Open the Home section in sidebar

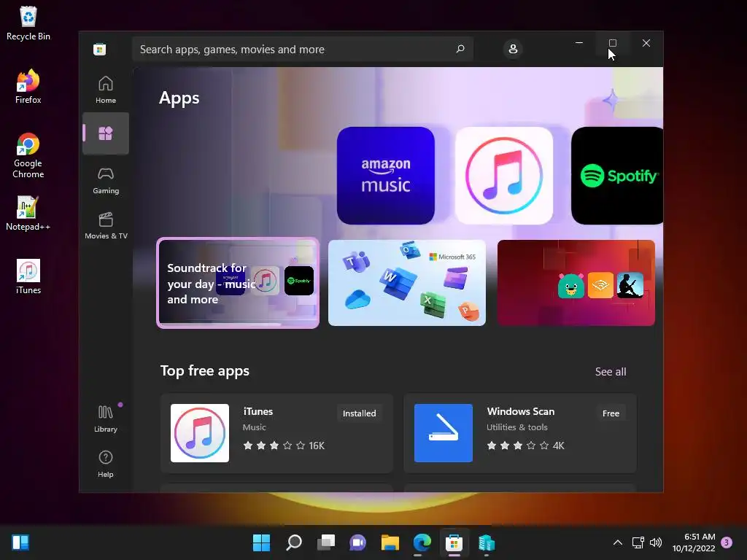click(x=105, y=90)
